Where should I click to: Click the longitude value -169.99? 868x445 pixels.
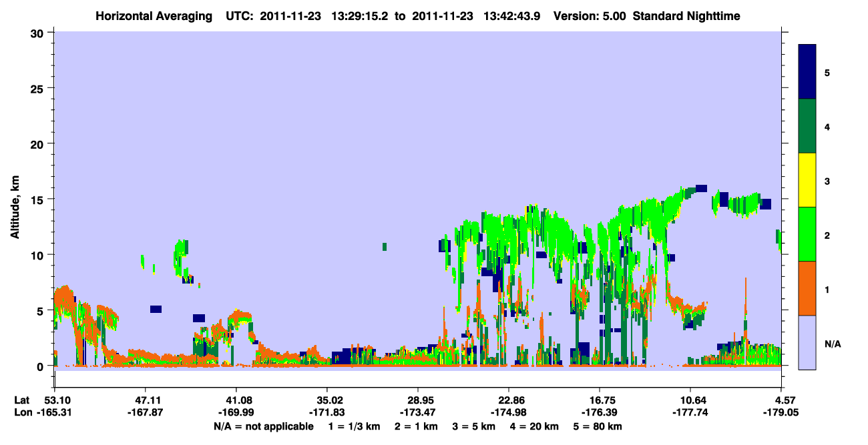[236, 412]
